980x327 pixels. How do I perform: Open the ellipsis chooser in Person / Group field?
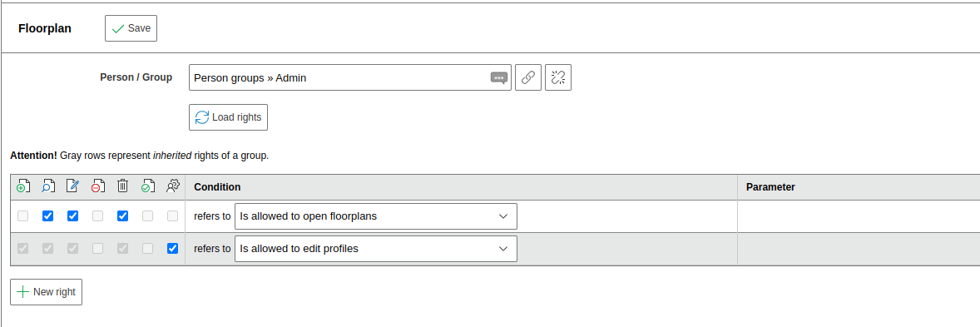(499, 78)
